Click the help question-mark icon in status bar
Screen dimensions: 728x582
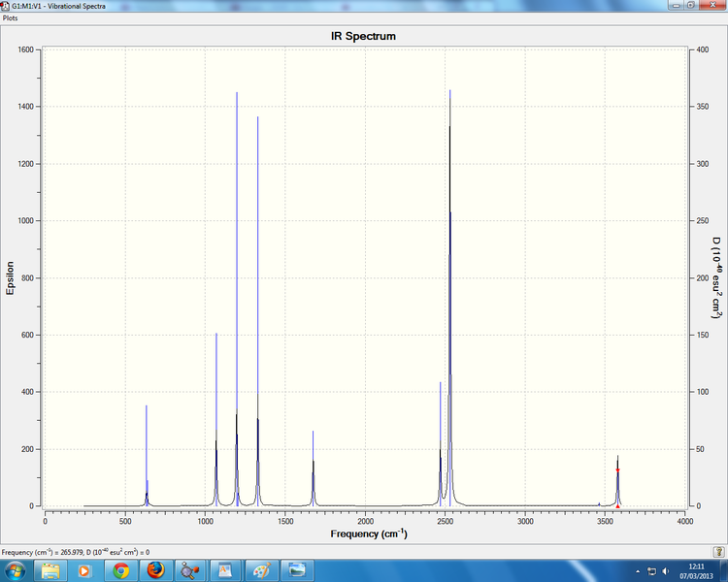pos(718,552)
